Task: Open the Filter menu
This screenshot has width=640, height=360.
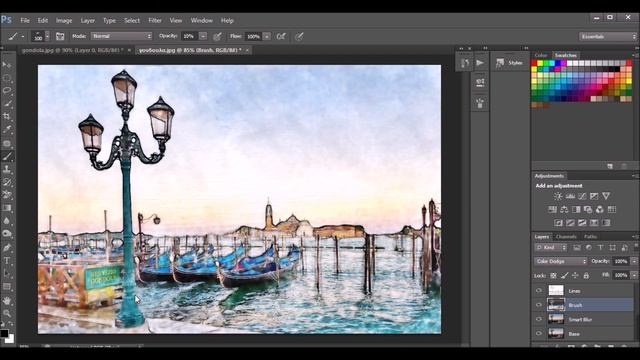Action: pyautogui.click(x=155, y=20)
